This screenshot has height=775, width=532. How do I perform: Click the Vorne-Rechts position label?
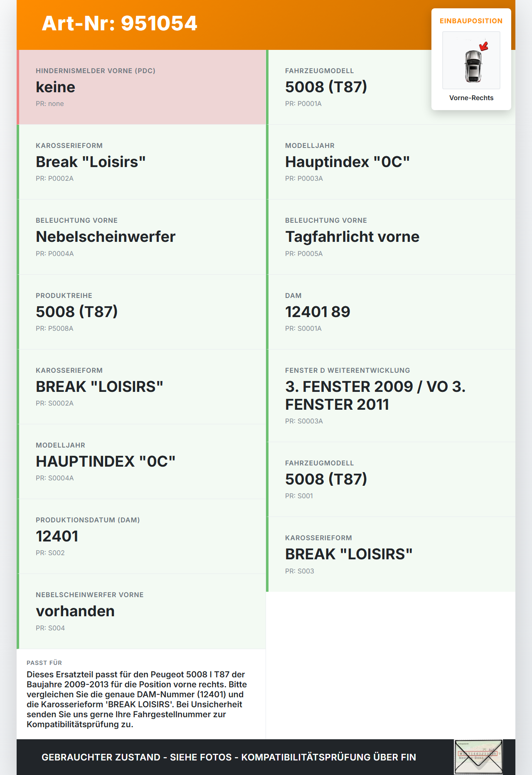click(471, 98)
